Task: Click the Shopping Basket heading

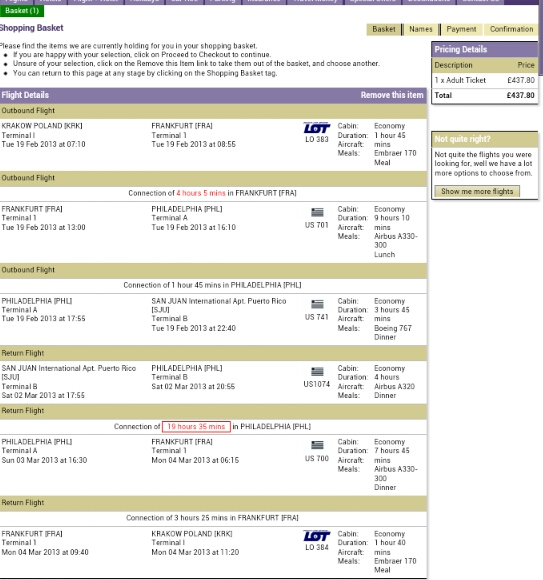Action: pos(31,28)
